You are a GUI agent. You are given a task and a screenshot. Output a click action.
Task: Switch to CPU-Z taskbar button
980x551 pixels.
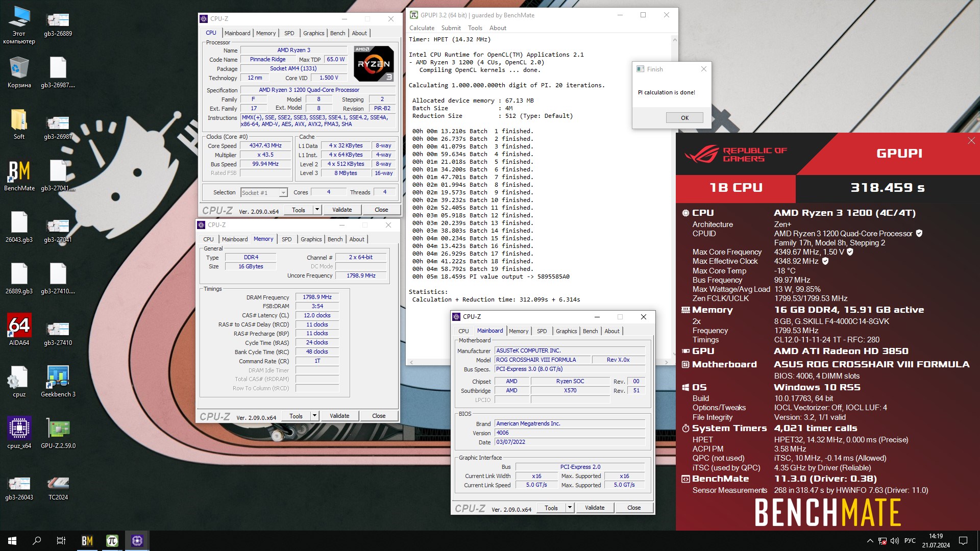(x=137, y=541)
